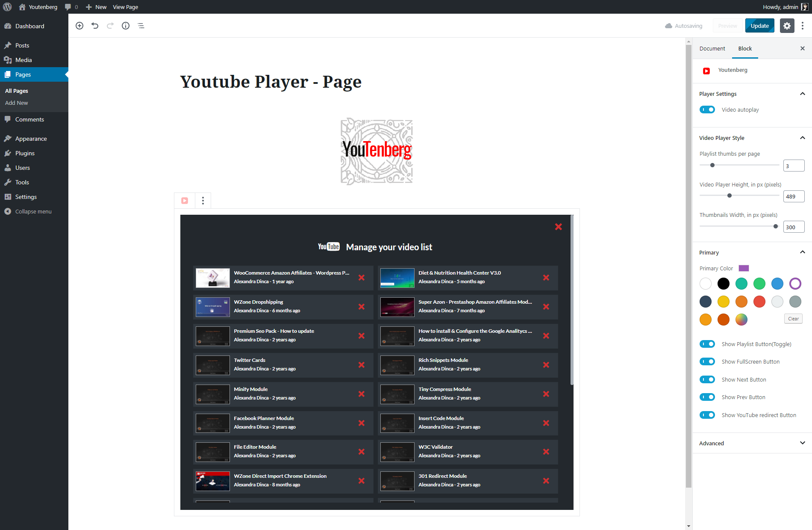Delete Super Azon Prestashop video
812x530 pixels.
coord(546,307)
